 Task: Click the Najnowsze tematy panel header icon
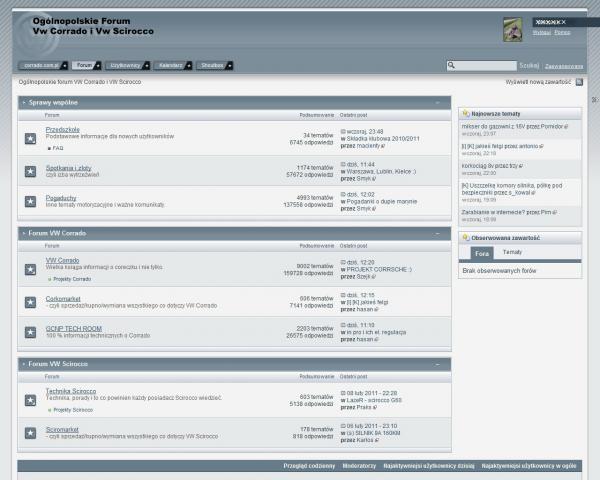click(x=466, y=113)
